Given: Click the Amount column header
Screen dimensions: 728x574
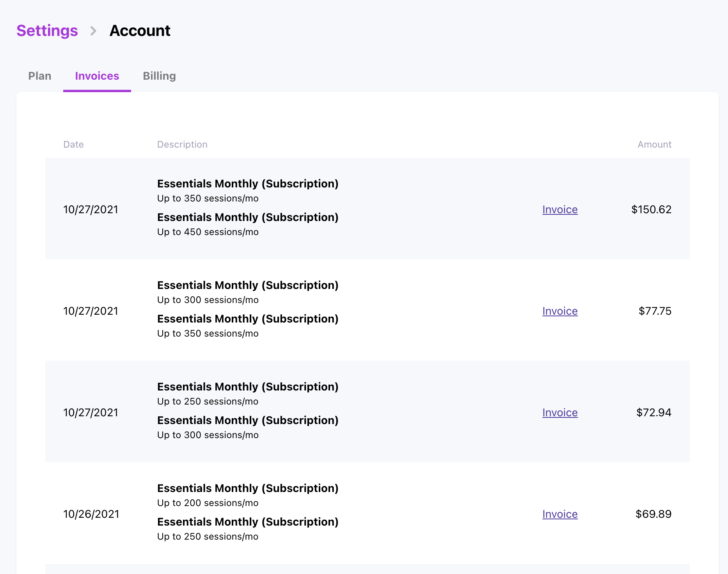Looking at the screenshot, I should (654, 144).
